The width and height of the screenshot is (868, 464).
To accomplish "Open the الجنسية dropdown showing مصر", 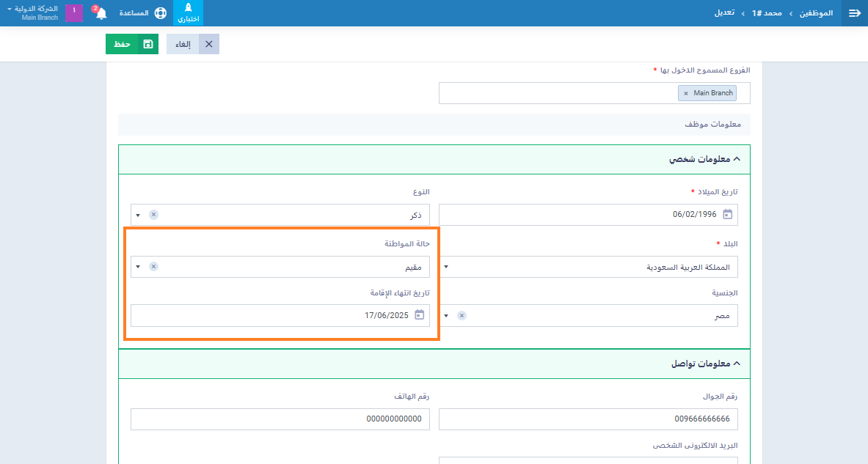I will tap(588, 316).
